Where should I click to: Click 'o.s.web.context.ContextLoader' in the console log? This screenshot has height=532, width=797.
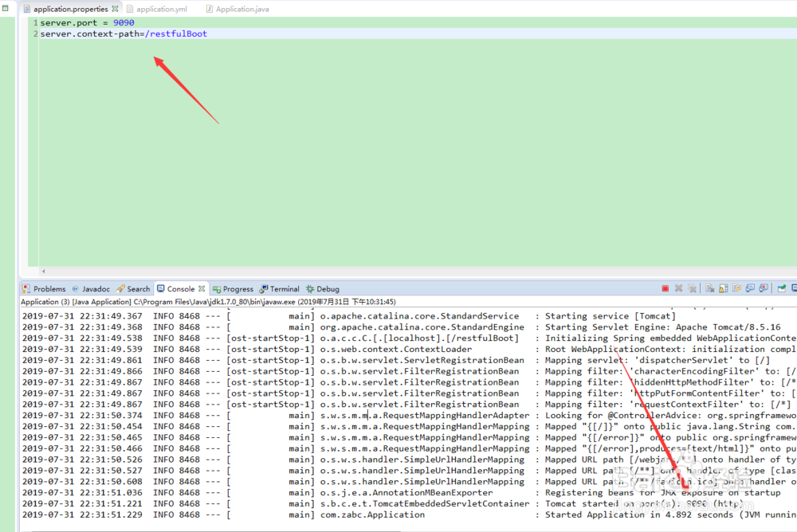click(396, 350)
